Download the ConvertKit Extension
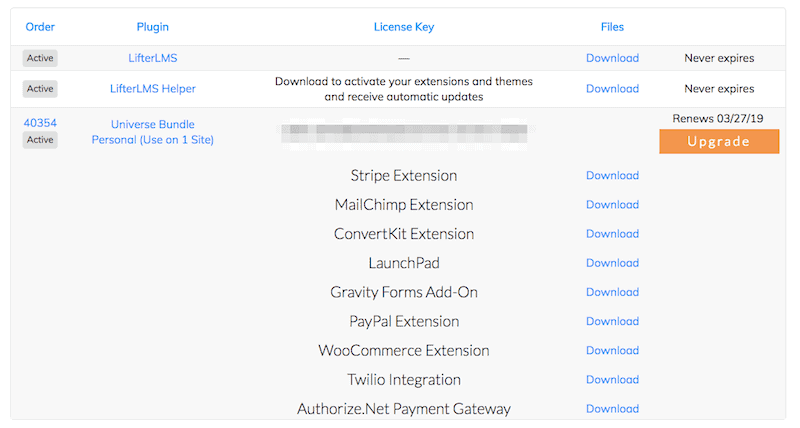The width and height of the screenshot is (800, 428). [612, 234]
